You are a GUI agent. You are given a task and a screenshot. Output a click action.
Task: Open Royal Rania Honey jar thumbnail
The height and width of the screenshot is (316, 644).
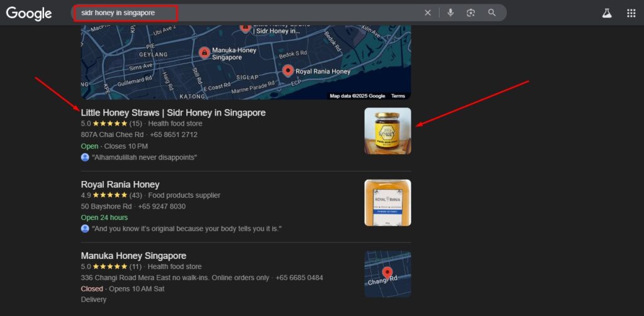(387, 203)
